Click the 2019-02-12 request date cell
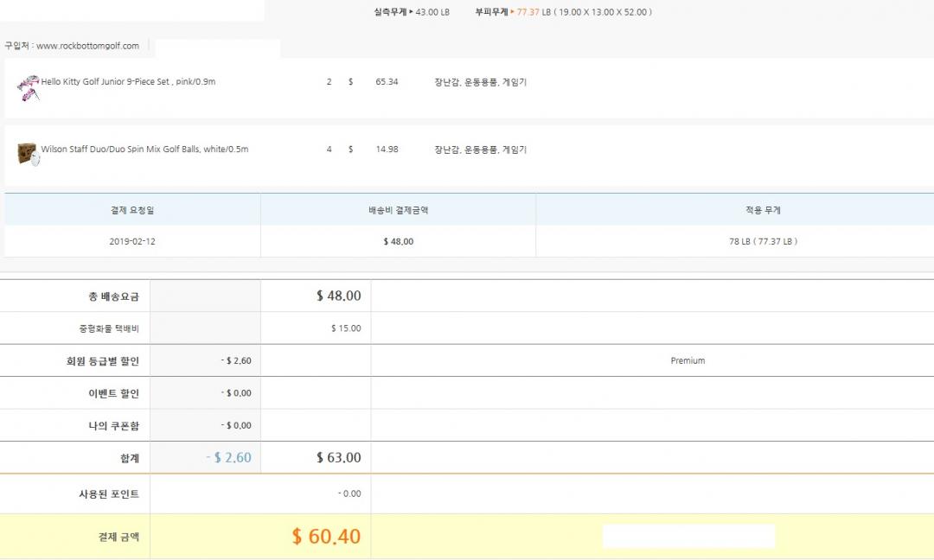The height and width of the screenshot is (560, 934). [132, 242]
